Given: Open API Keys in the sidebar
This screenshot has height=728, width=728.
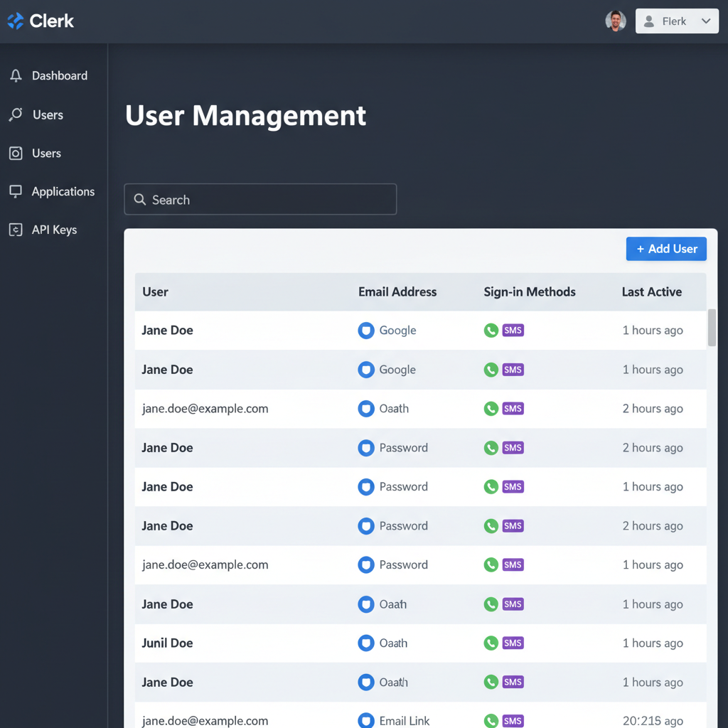Looking at the screenshot, I should point(54,230).
